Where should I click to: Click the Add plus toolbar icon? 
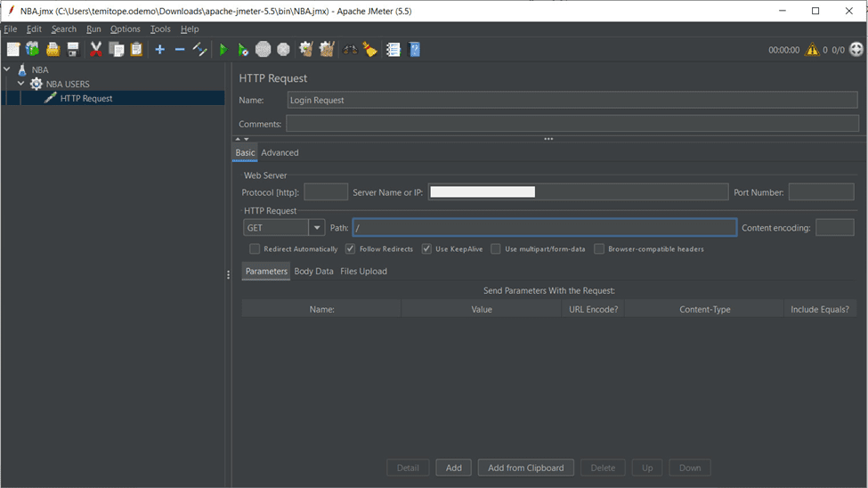159,50
